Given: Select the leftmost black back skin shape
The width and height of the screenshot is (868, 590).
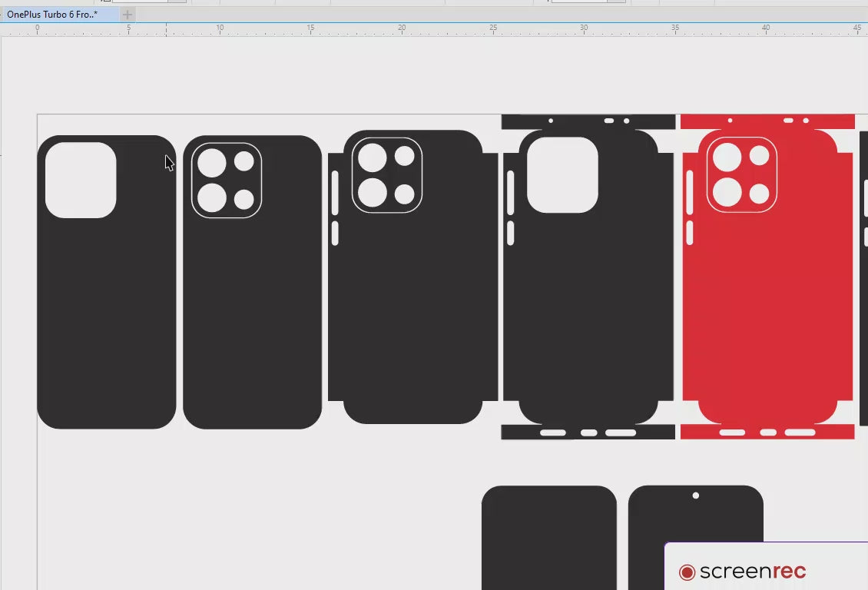Looking at the screenshot, I should coord(106,323).
